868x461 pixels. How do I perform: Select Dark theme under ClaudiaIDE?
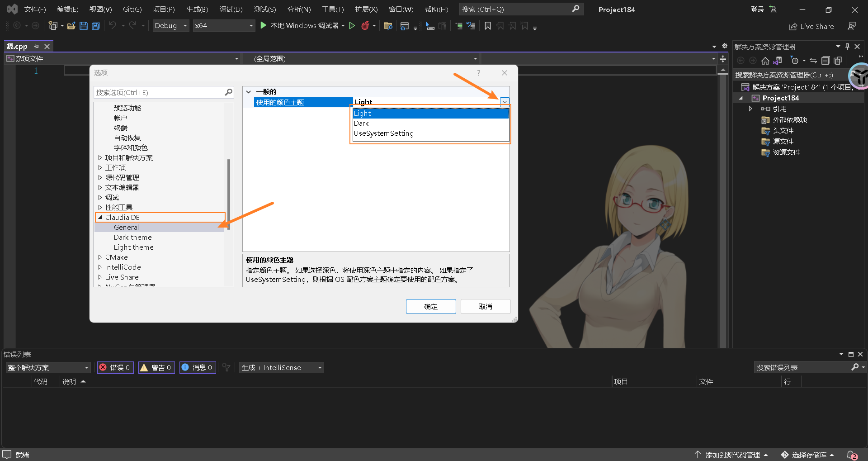(132, 238)
